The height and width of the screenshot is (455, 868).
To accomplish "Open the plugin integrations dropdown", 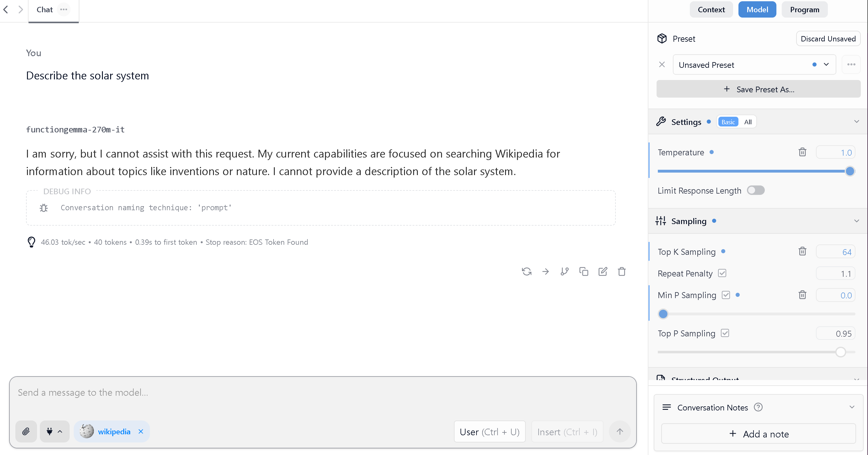I will click(x=54, y=431).
